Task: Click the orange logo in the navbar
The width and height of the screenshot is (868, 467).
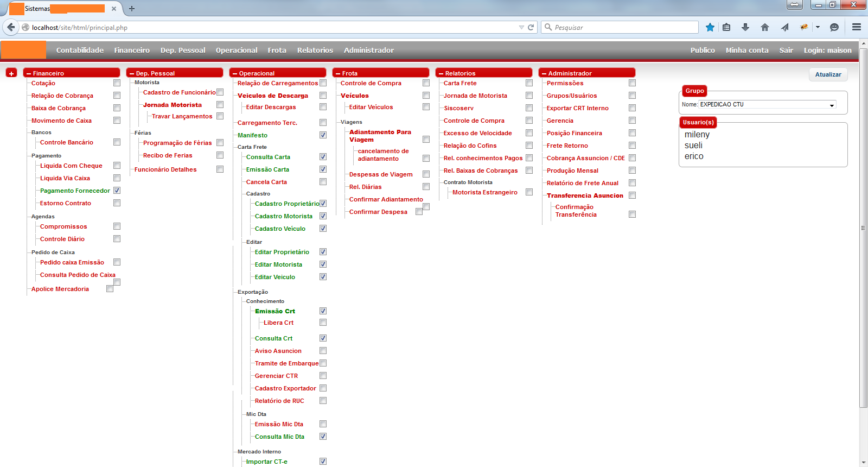Action: (x=23, y=50)
